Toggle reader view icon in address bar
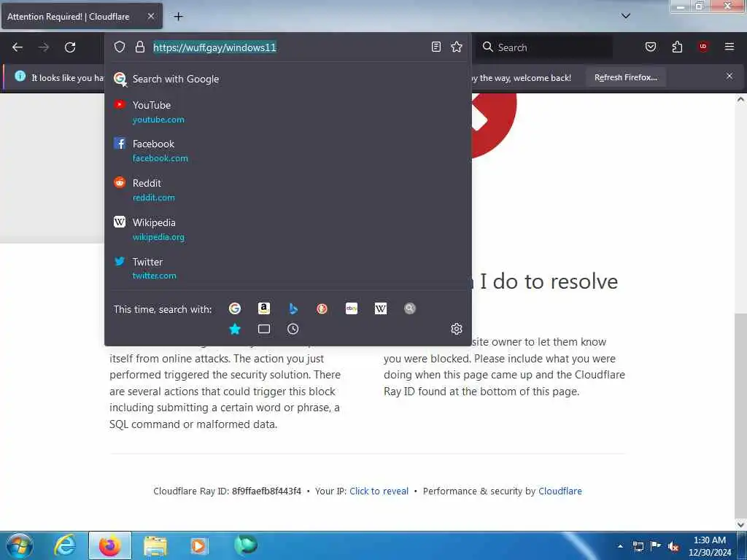The height and width of the screenshot is (560, 747). (x=436, y=47)
